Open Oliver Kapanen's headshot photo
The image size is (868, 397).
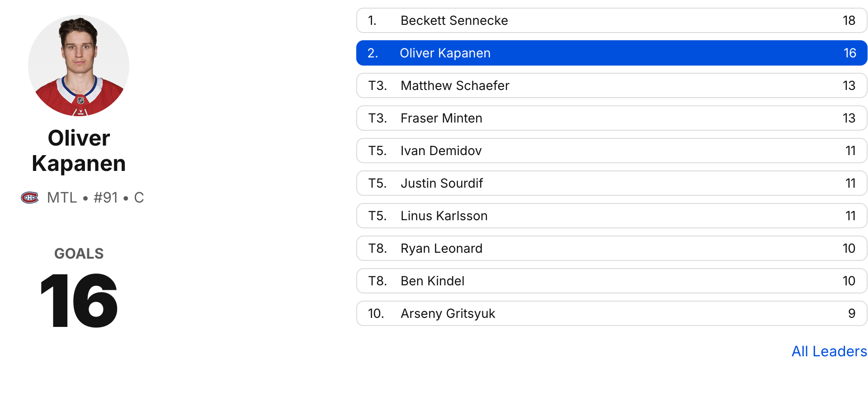click(x=79, y=66)
